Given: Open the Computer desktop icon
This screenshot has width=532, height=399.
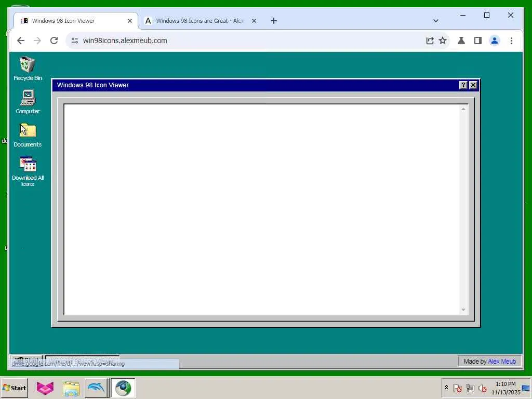Looking at the screenshot, I should 28,102.
